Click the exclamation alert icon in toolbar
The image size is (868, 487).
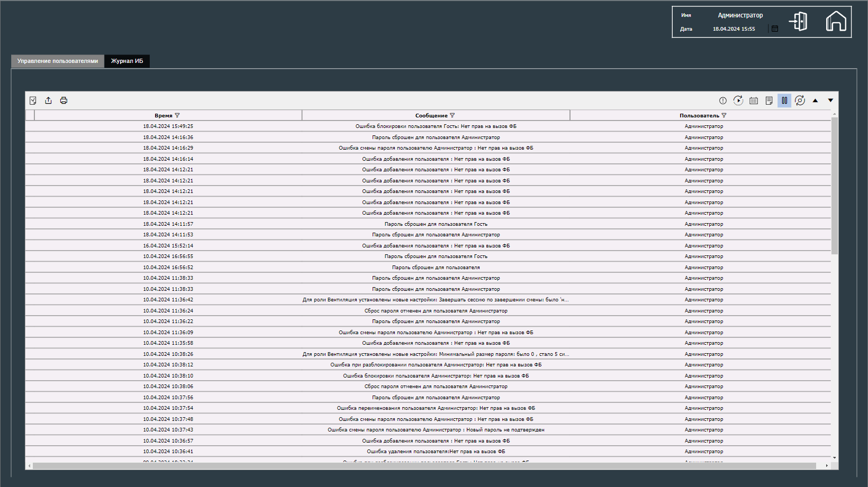[723, 100]
